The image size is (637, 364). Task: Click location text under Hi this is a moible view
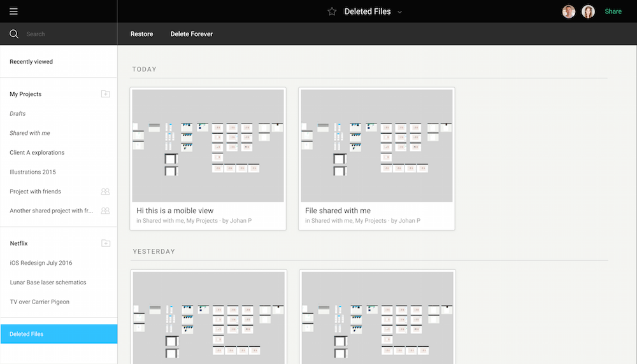(194, 221)
